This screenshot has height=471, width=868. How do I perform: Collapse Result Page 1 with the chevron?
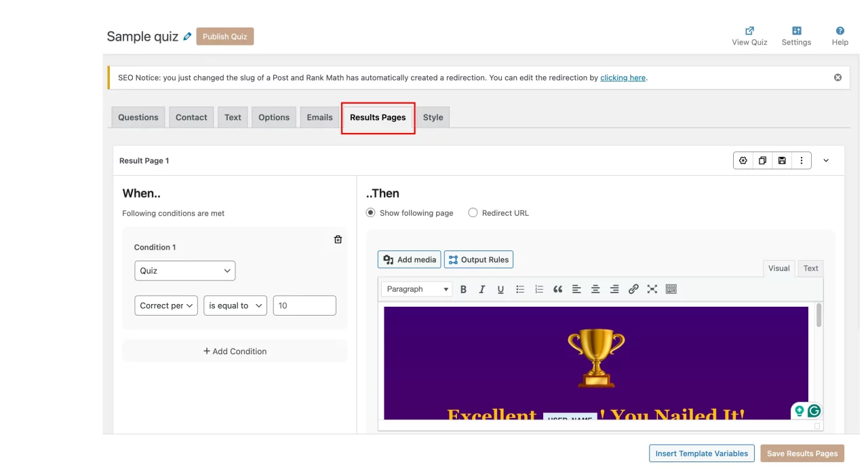coord(826,161)
